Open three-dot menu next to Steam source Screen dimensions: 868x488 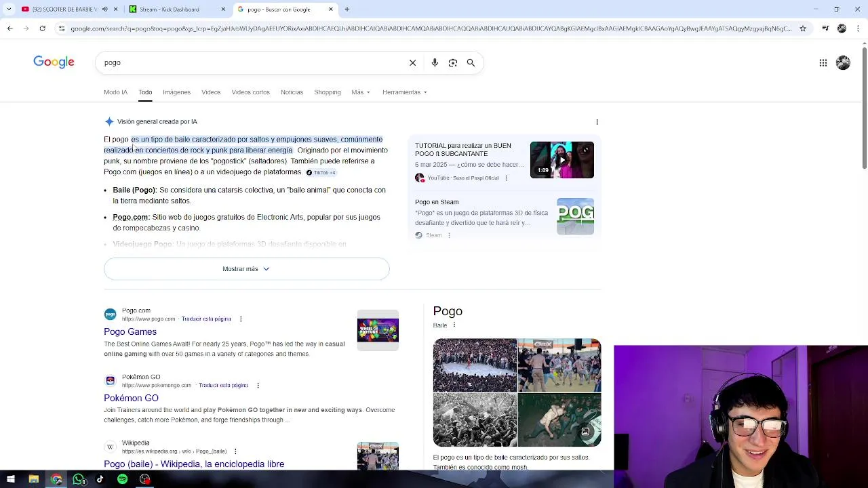point(449,235)
